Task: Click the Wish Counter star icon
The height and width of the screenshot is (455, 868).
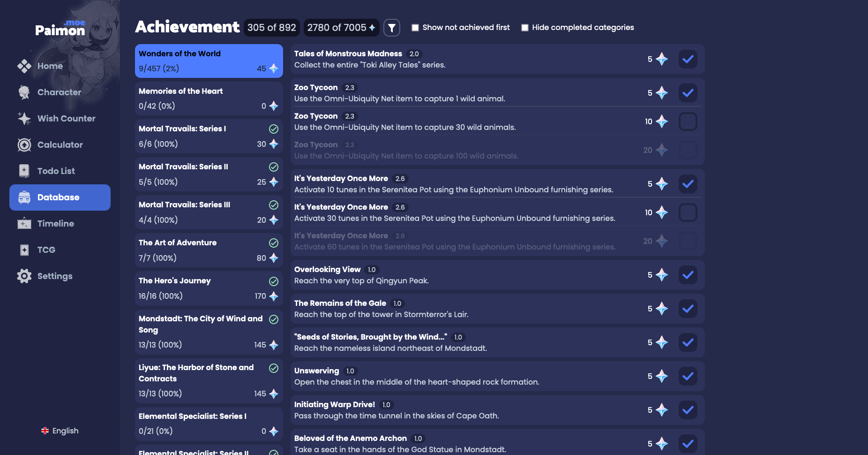Action: (x=24, y=119)
